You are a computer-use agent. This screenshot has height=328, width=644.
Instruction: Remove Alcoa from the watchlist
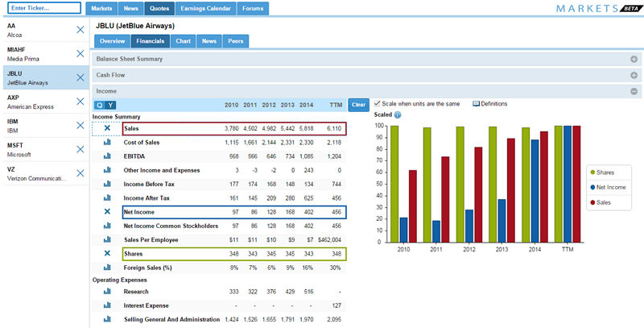click(80, 30)
